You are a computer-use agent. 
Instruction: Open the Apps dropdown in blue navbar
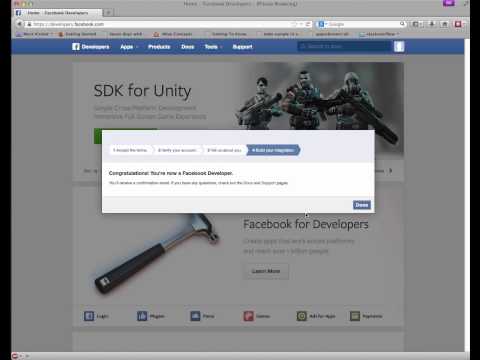[129, 47]
